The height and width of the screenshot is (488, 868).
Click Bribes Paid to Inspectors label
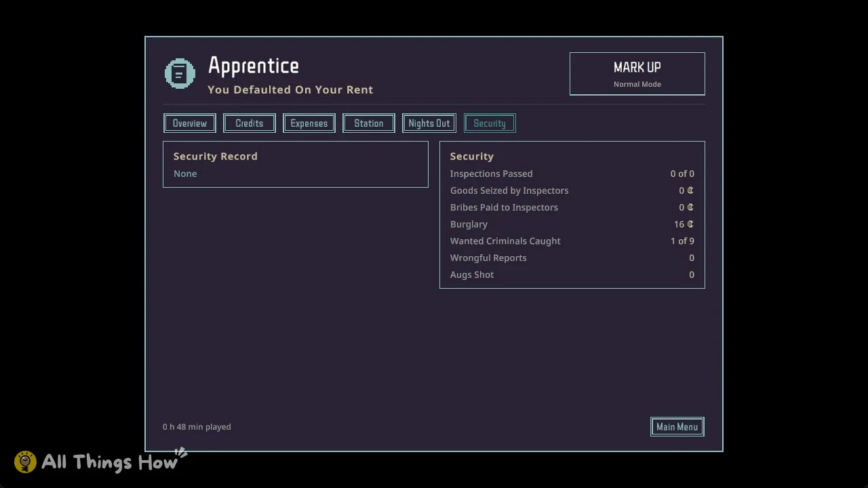tap(504, 207)
